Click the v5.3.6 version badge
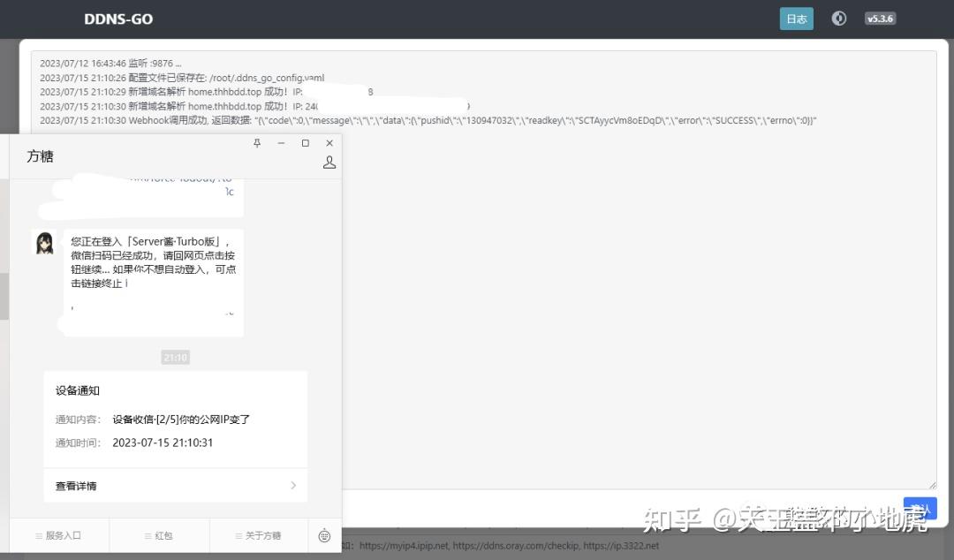The width and height of the screenshot is (954, 560). pos(880,18)
